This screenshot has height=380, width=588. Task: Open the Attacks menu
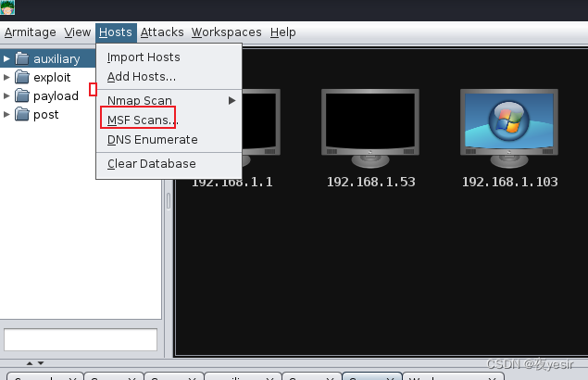(162, 32)
